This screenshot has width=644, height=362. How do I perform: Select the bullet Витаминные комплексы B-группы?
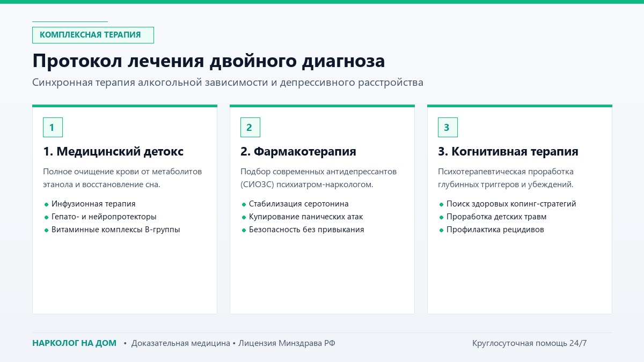click(x=116, y=230)
